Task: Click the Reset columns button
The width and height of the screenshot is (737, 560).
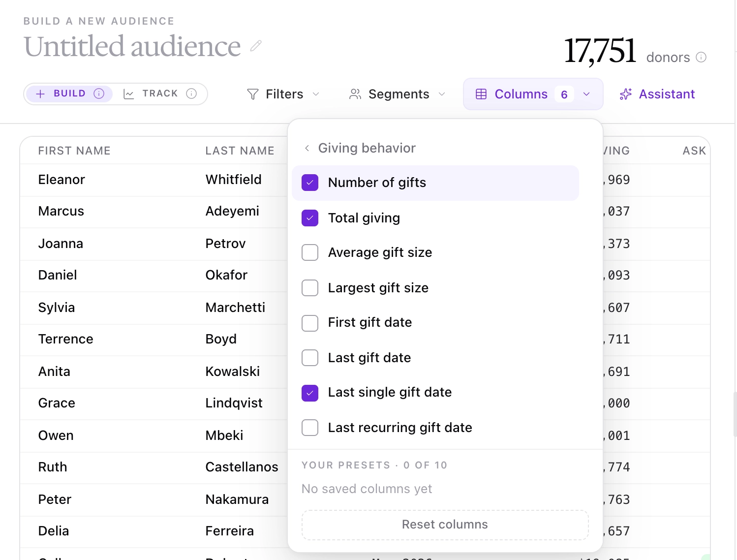Action: pyautogui.click(x=445, y=525)
